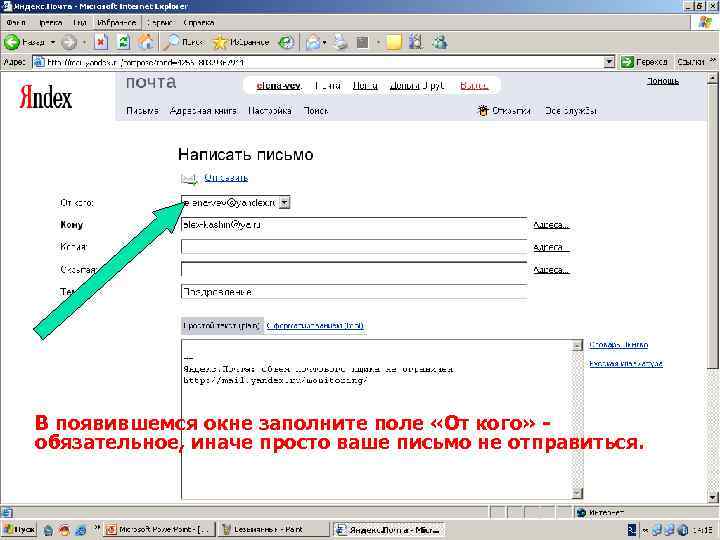Open the Справка menu

[x=198, y=22]
